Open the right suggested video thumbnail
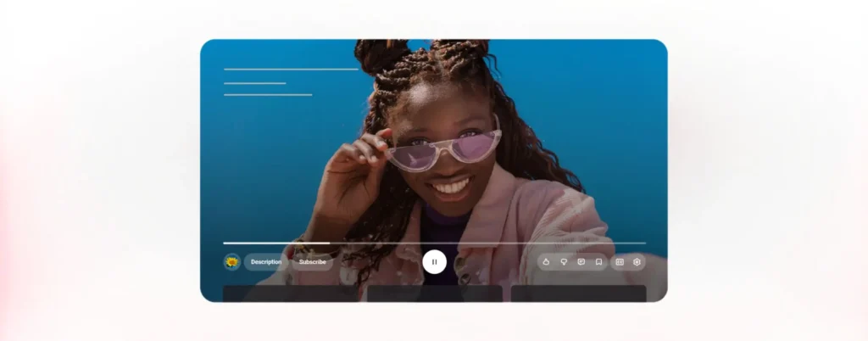This screenshot has height=341, width=868. 578,293
